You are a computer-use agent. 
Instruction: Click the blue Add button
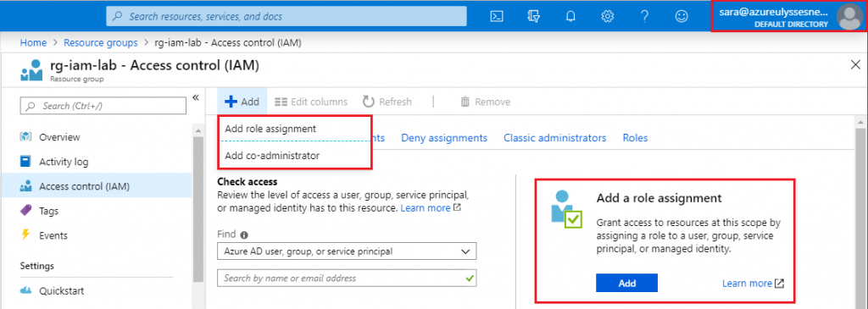click(626, 283)
